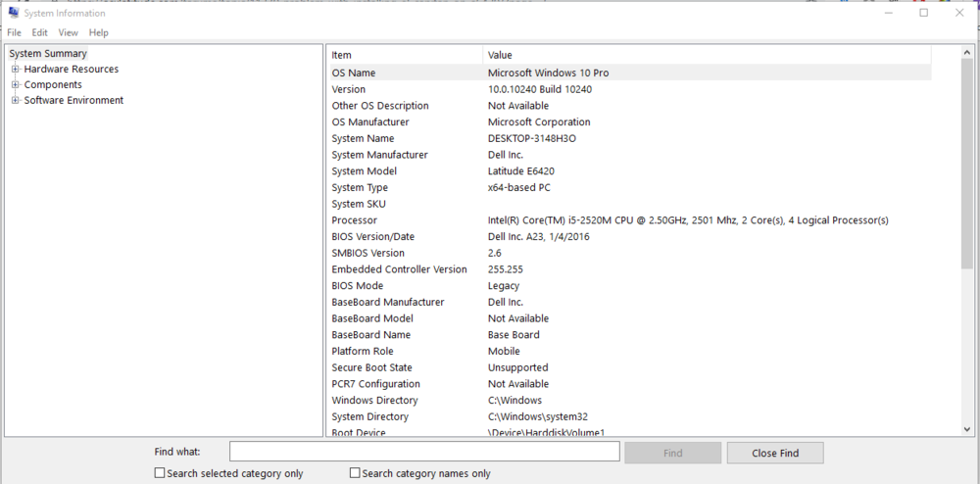This screenshot has height=484, width=980.
Task: Click the Item column header
Action: tap(404, 55)
